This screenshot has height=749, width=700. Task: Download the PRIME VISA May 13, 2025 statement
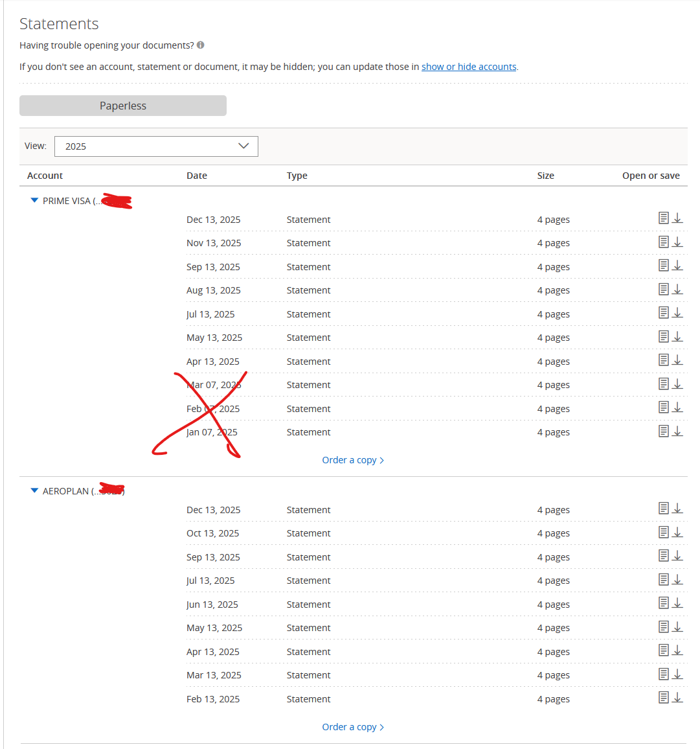pos(677,337)
